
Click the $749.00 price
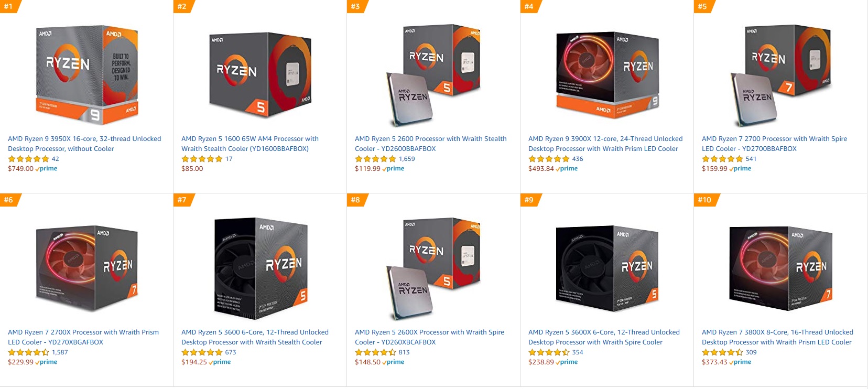pyautogui.click(x=20, y=169)
